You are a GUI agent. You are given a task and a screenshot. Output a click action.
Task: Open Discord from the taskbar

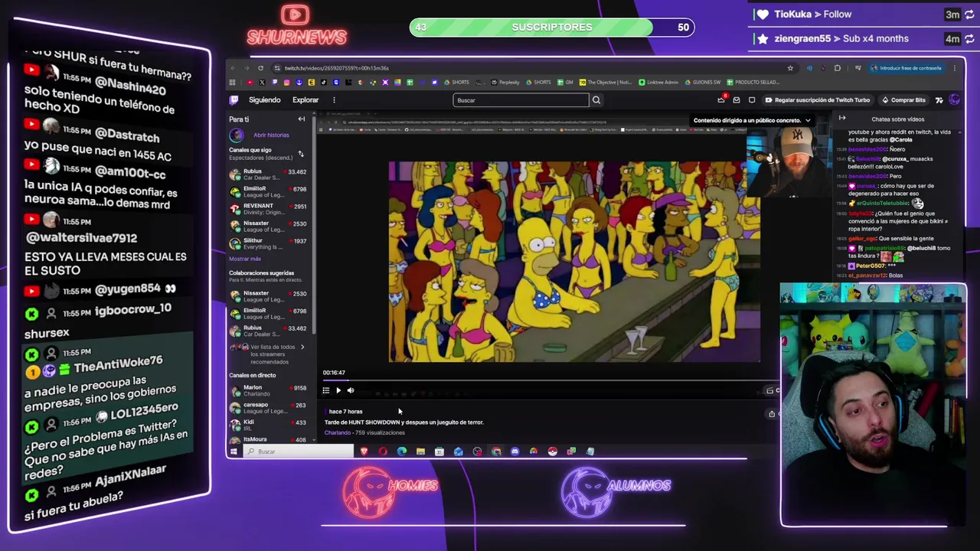(514, 452)
